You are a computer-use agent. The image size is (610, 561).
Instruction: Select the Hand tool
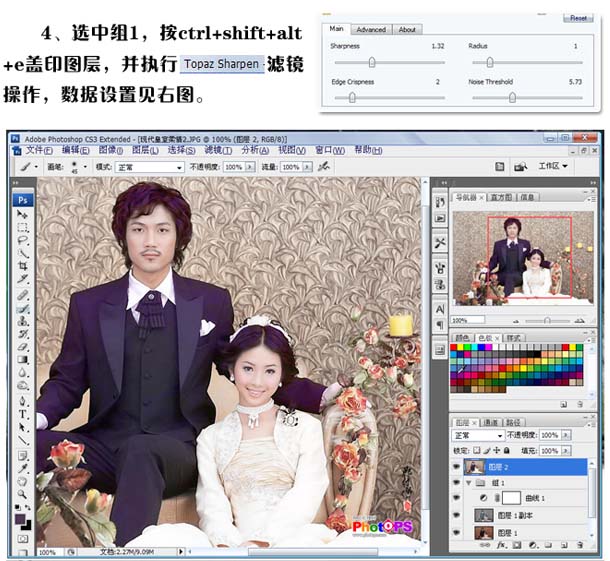(x=22, y=482)
